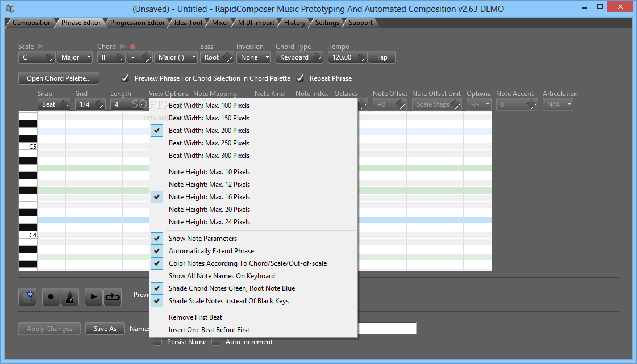Click the C5 piano key
The image size is (637, 364).
point(28,147)
